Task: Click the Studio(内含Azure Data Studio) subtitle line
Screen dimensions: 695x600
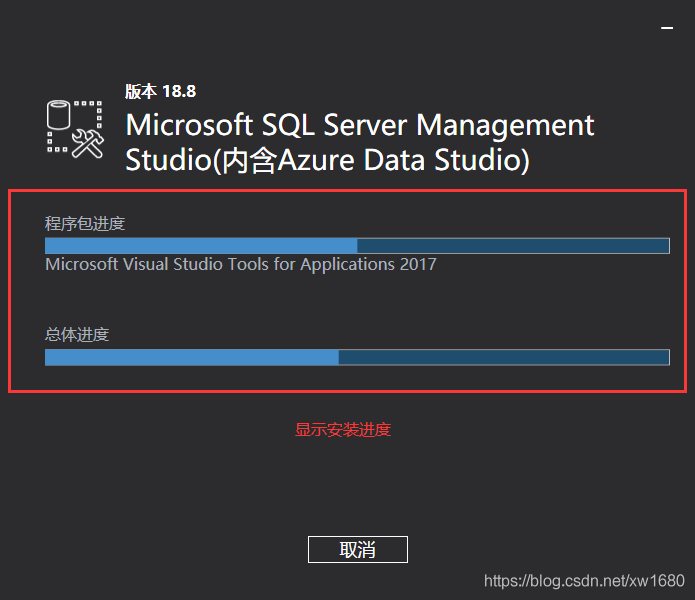Action: click(327, 160)
